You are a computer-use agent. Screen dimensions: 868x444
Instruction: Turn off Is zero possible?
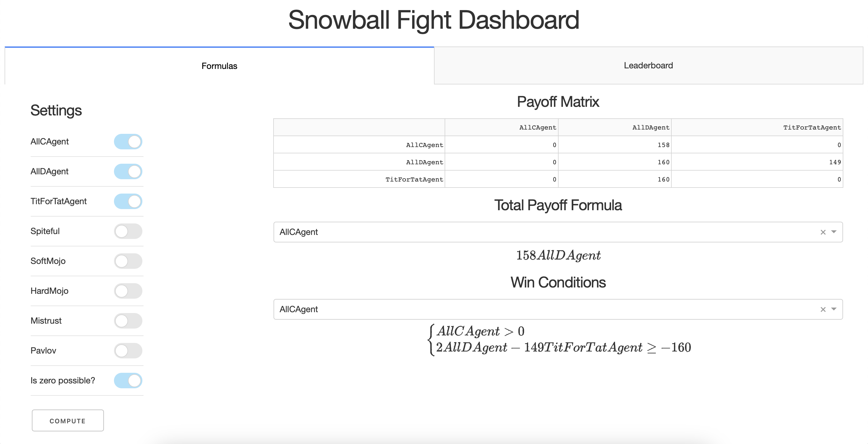(128, 381)
